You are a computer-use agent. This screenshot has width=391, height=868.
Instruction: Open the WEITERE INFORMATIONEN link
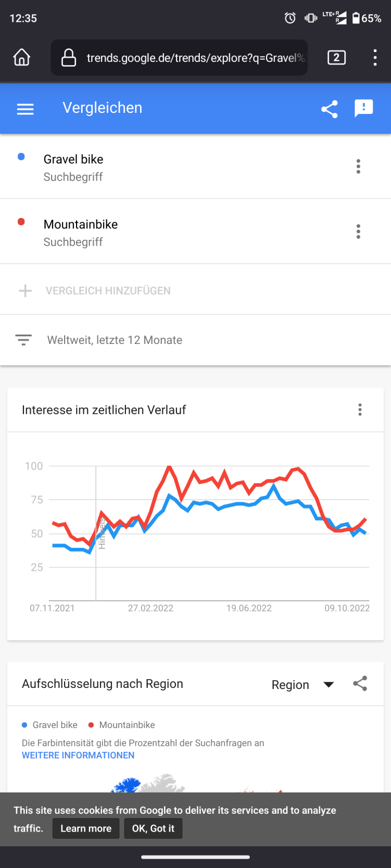click(78, 755)
